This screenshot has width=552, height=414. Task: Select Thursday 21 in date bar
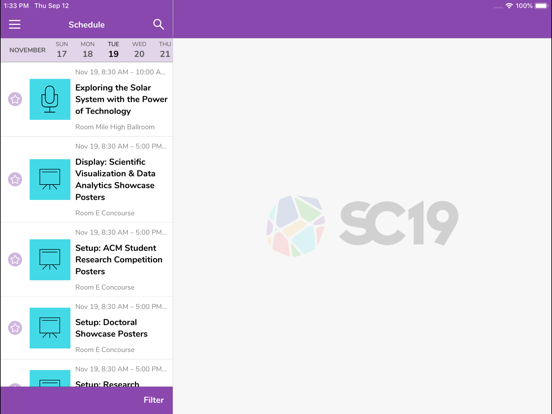coord(165,50)
